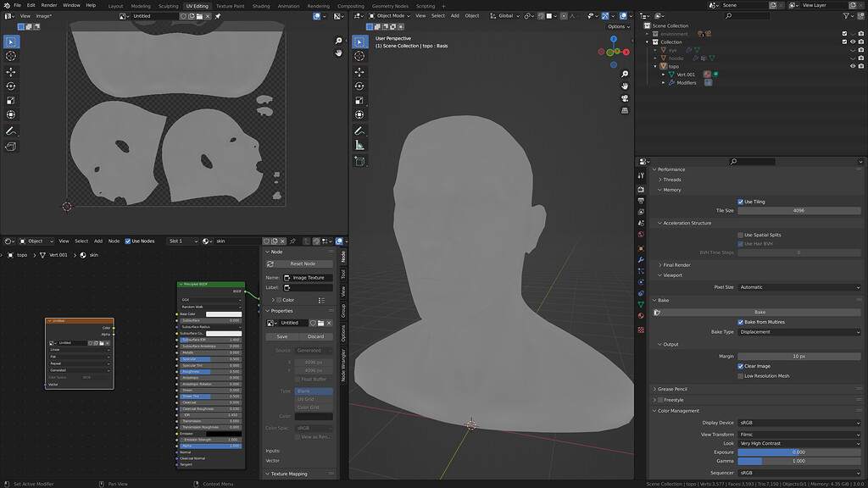Toggle visibility of the topo object

coord(853,65)
